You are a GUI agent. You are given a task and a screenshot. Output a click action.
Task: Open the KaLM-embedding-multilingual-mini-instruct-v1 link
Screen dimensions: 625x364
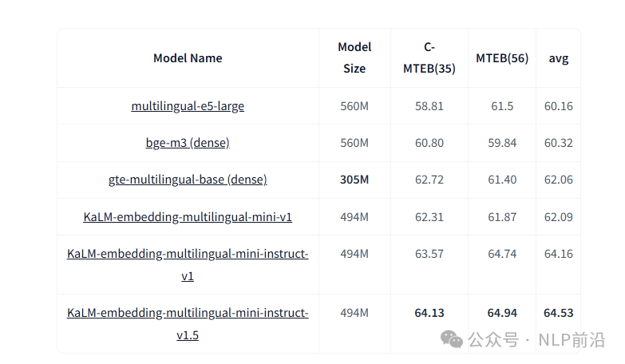click(188, 265)
